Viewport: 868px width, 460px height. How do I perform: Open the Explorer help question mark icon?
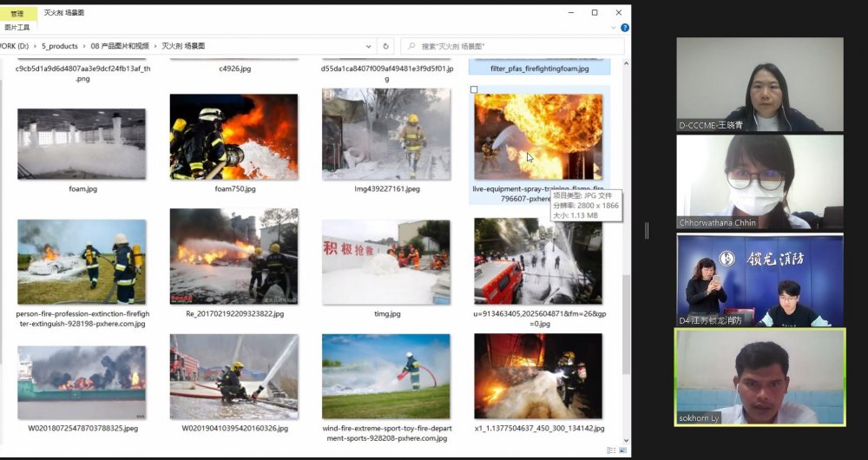click(624, 28)
